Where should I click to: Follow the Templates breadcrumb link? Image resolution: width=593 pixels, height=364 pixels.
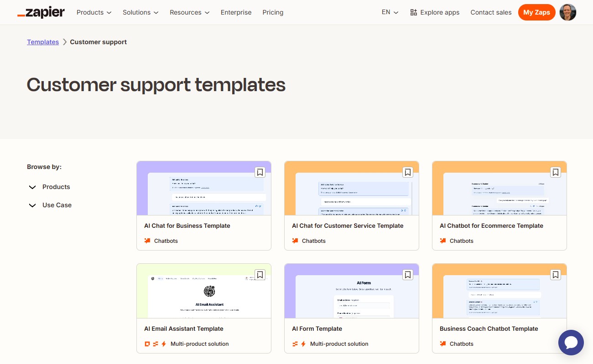coord(42,42)
